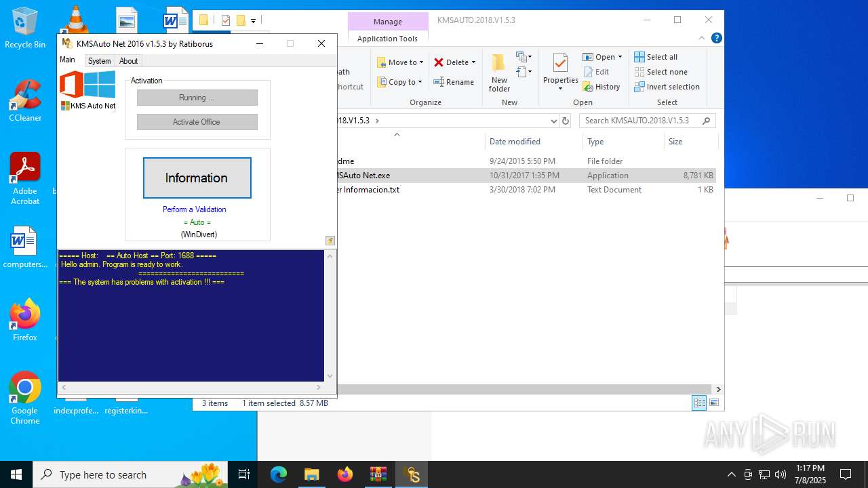The image size is (868, 488).
Task: Click History in Explorer ribbon
Action: coord(601,87)
